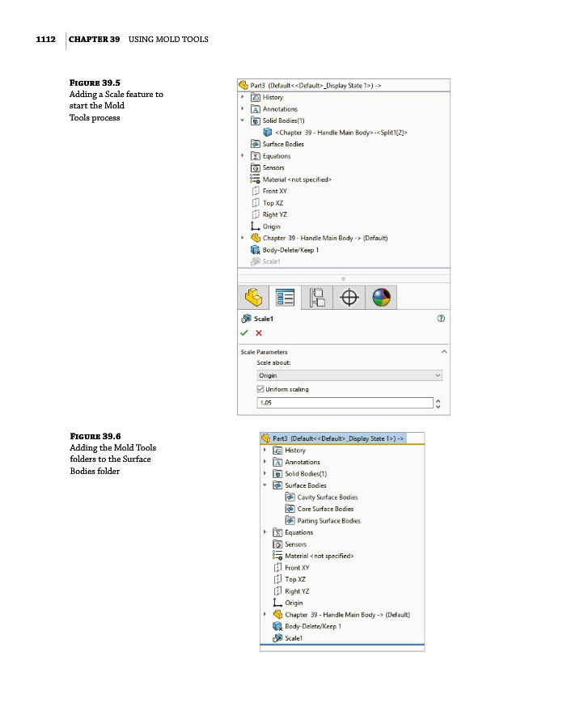580x728 pixels.
Task: Select the Core Surface Bodies folder
Action: pos(324,509)
